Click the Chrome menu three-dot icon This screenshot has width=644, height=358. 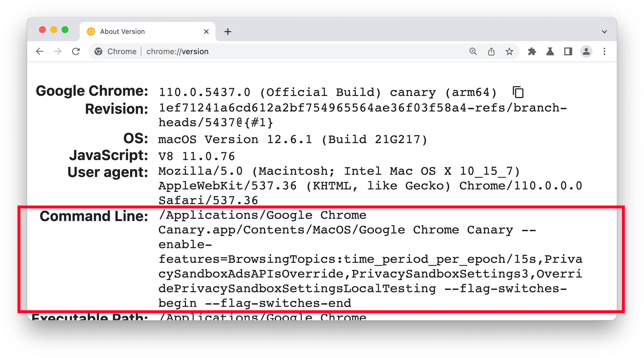click(604, 51)
